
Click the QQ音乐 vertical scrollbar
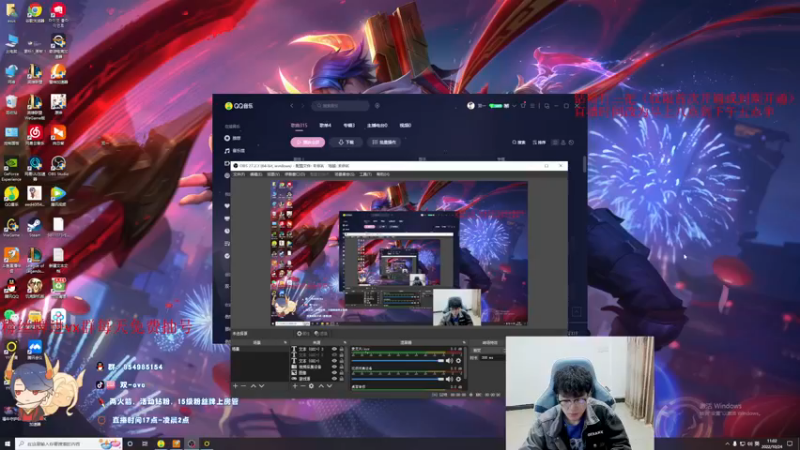[584, 164]
